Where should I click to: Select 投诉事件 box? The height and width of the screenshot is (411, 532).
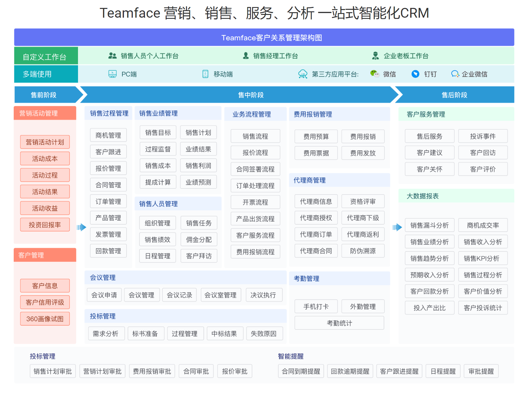tap(483, 136)
